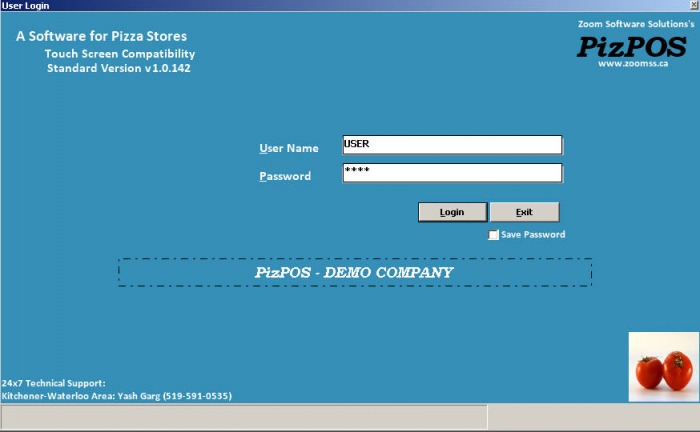This screenshot has height=432, width=700.
Task: Click A Software for Pizza Stores heading
Action: [x=101, y=36]
